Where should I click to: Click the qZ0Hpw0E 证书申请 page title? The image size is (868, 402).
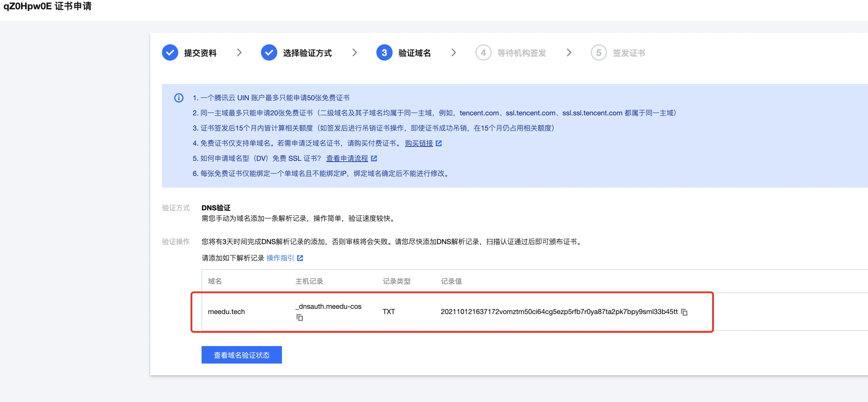click(x=47, y=6)
